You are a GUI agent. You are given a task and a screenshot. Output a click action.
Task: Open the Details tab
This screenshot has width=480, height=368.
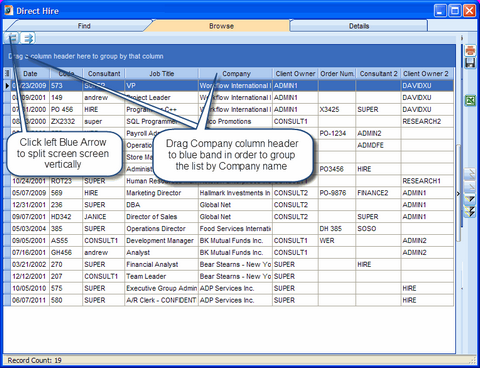coord(359,26)
